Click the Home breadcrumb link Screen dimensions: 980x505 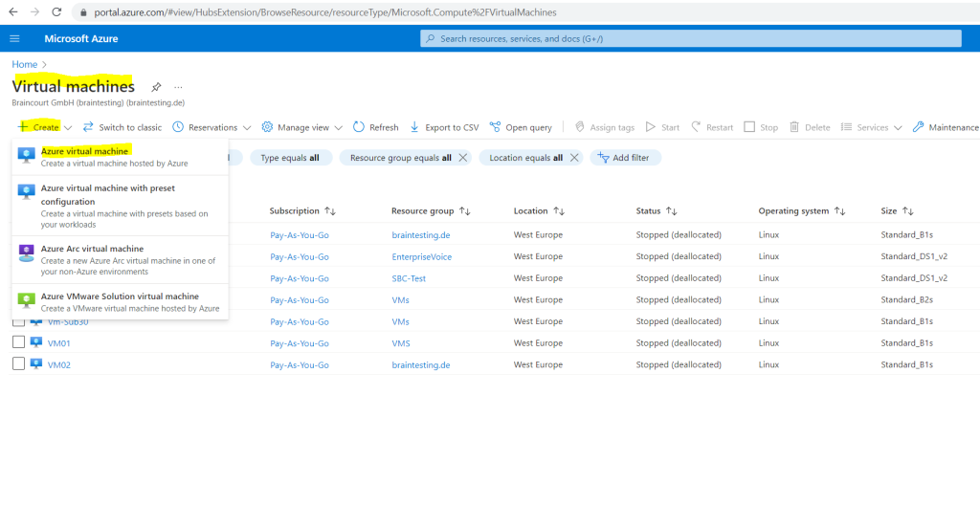point(24,64)
